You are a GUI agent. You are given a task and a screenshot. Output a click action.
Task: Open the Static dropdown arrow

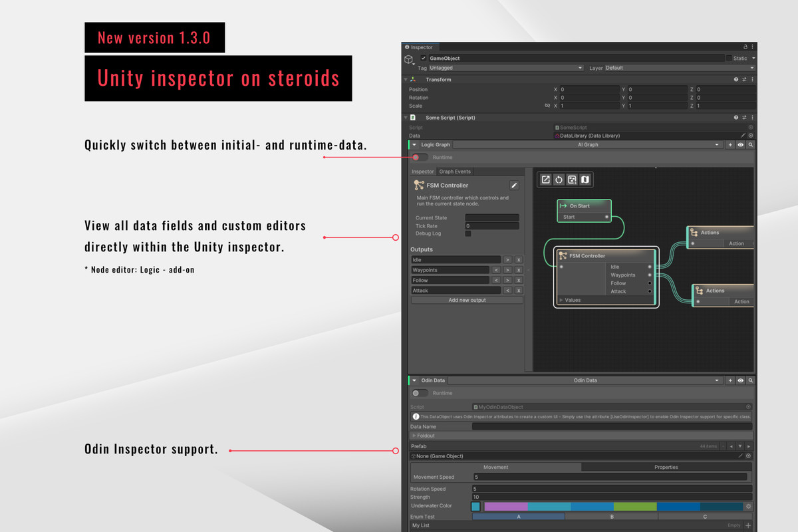[752, 59]
